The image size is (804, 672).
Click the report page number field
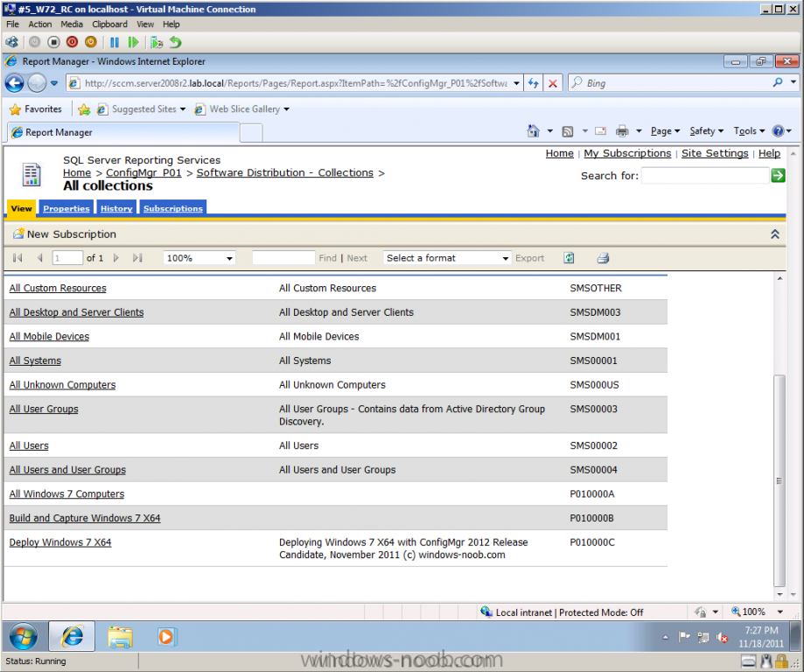(x=67, y=258)
